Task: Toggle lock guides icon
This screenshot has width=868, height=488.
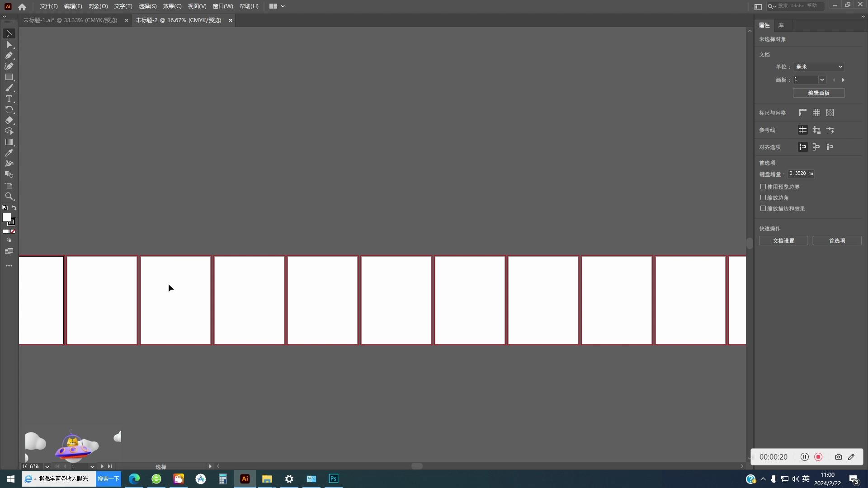Action: click(x=816, y=130)
